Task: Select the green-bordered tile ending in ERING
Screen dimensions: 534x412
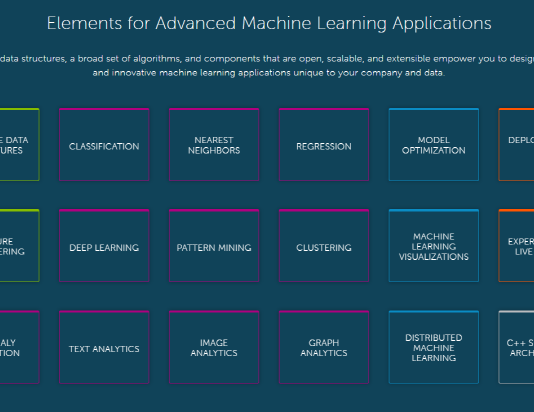Action: [x=19, y=246]
